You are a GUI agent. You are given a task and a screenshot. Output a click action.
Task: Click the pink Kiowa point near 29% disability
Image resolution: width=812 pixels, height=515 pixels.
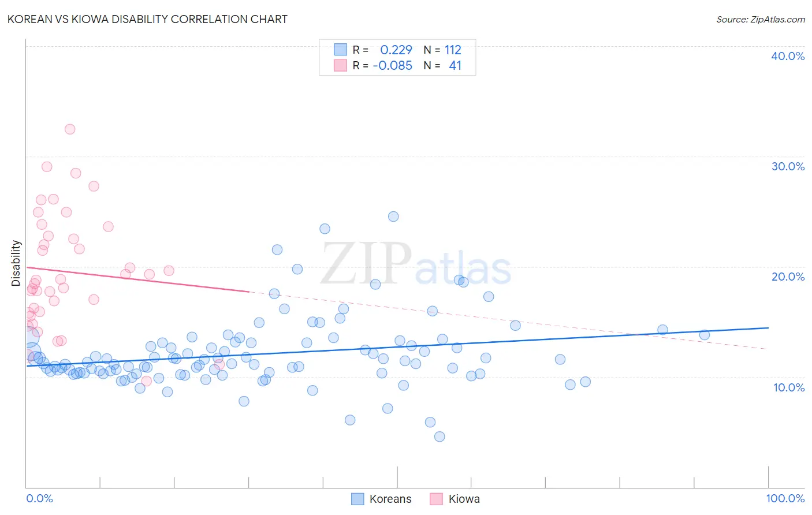coord(47,167)
